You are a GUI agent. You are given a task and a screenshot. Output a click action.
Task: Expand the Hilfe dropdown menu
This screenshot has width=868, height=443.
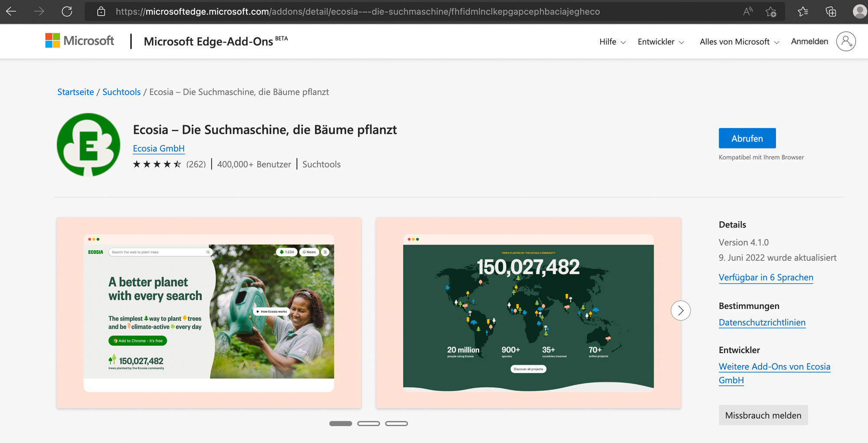(x=612, y=42)
